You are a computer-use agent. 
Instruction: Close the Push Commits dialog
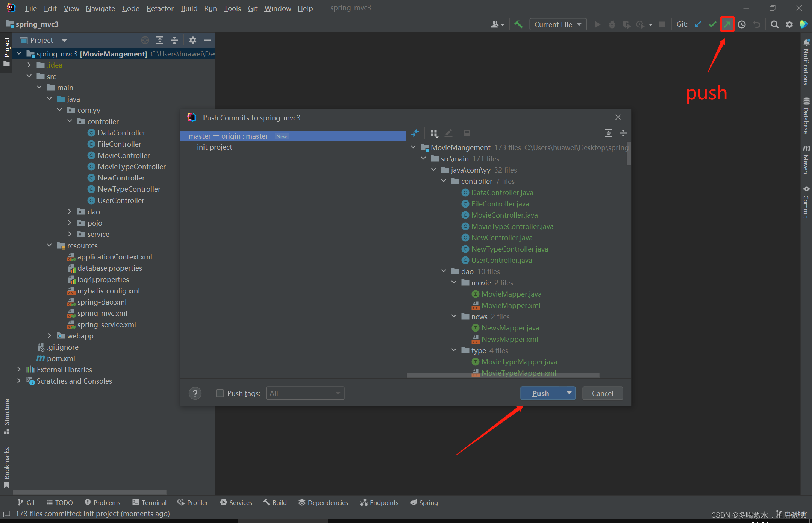(618, 118)
